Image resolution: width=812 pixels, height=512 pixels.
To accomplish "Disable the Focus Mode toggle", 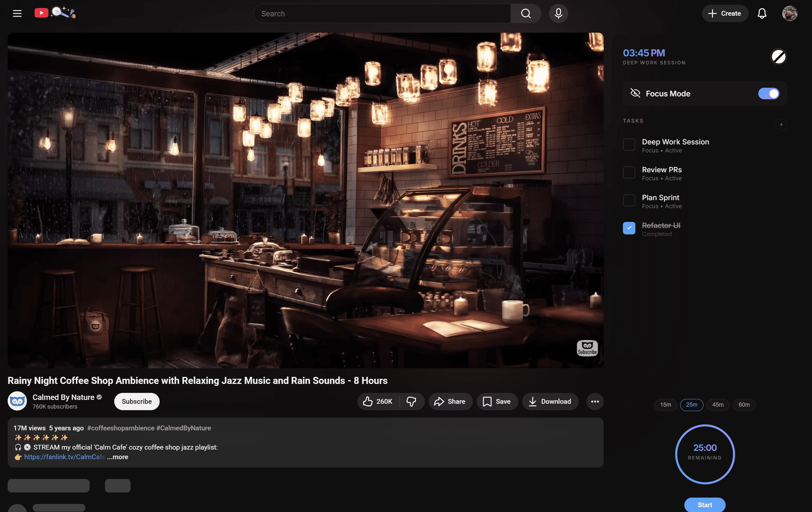I will click(x=768, y=93).
